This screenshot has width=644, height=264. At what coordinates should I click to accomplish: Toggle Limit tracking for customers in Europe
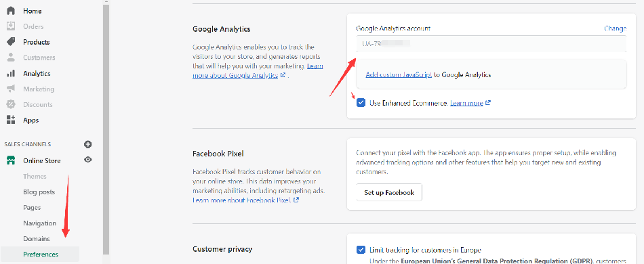click(x=361, y=250)
